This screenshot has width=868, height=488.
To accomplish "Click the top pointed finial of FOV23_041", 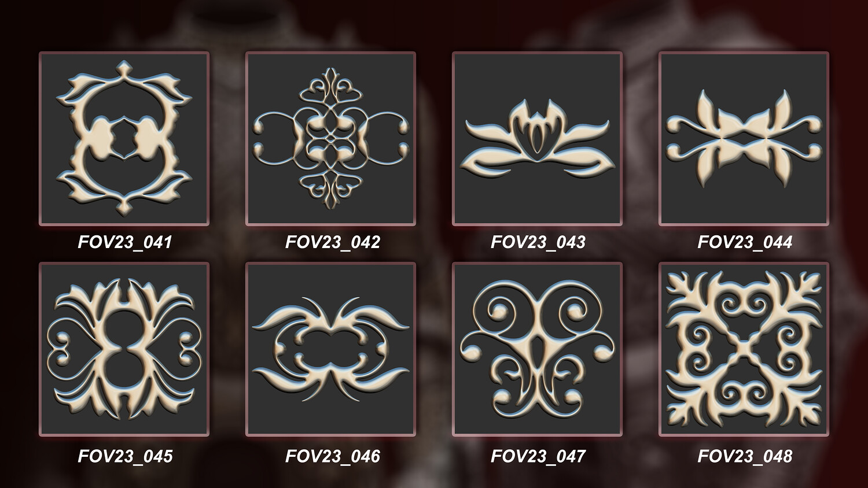I will (124, 71).
